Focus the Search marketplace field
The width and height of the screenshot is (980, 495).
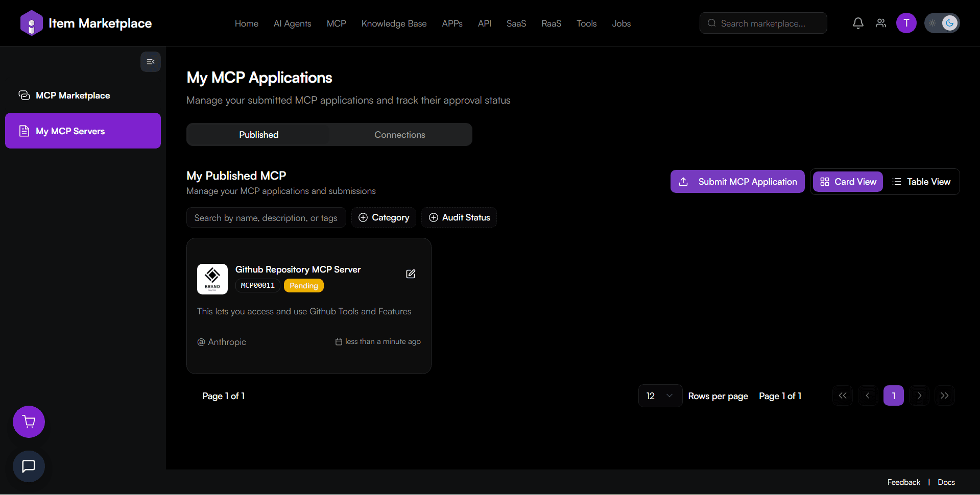click(x=763, y=23)
